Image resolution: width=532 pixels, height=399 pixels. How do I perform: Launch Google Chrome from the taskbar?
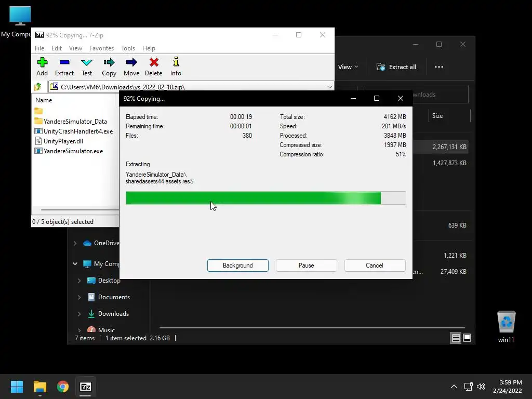tap(63, 387)
